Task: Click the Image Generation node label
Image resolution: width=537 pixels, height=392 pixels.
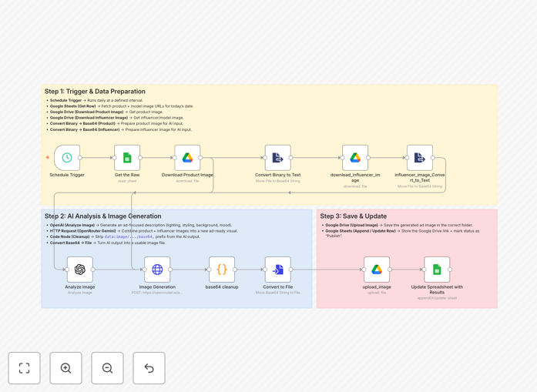Action: click(x=157, y=287)
